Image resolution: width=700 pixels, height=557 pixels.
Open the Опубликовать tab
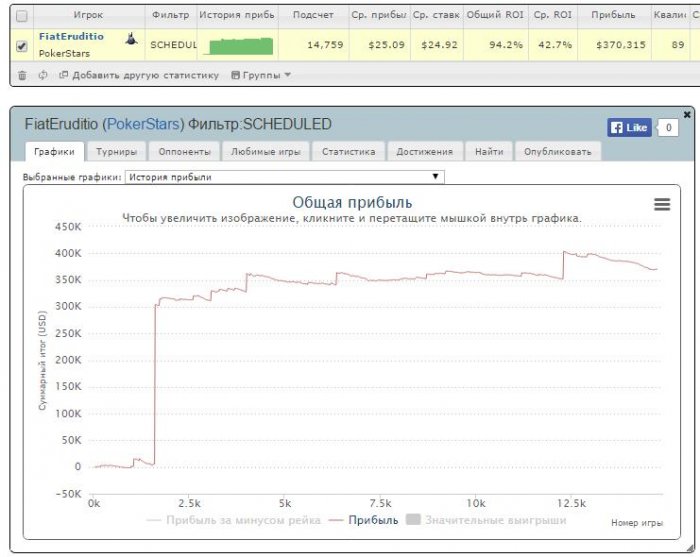[558, 152]
